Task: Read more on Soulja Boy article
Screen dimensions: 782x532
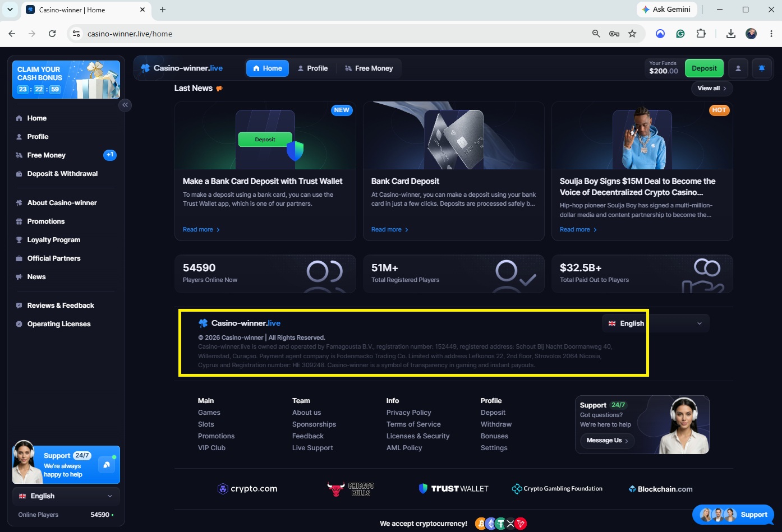Action: coord(578,230)
